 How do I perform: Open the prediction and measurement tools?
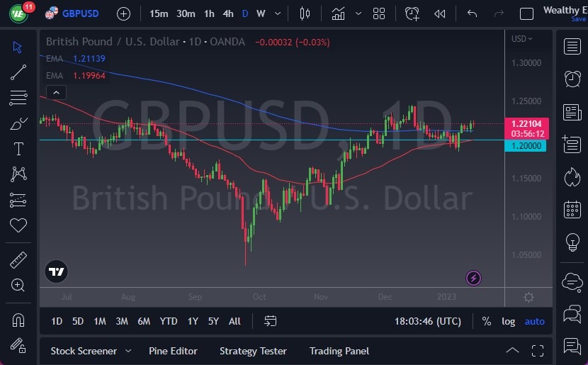pos(18,200)
